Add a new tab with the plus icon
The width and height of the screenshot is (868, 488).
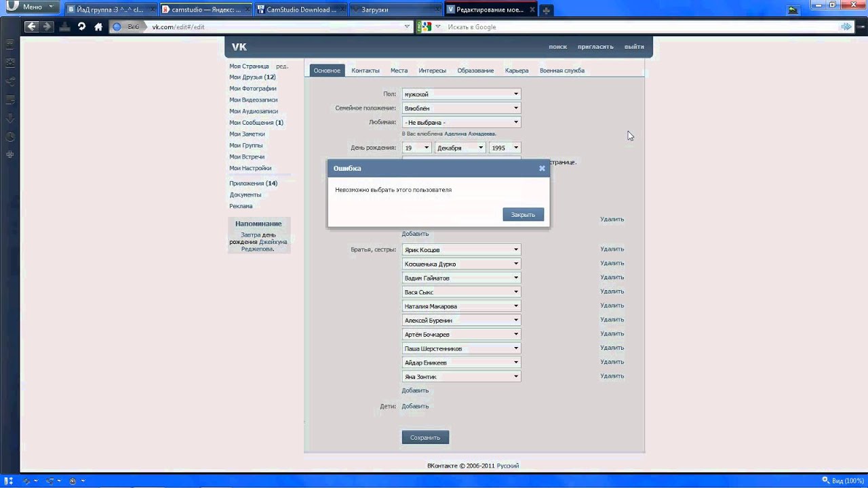546,10
